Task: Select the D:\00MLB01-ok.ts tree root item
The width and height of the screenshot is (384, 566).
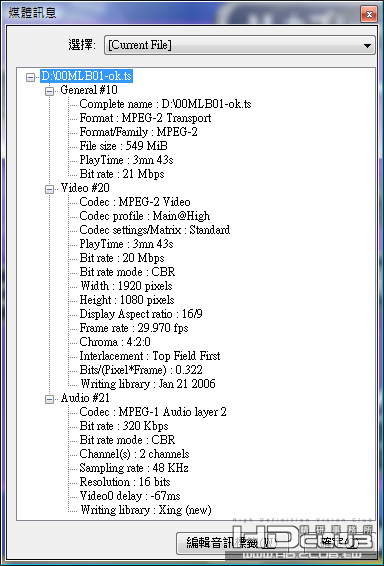Action: [86, 76]
